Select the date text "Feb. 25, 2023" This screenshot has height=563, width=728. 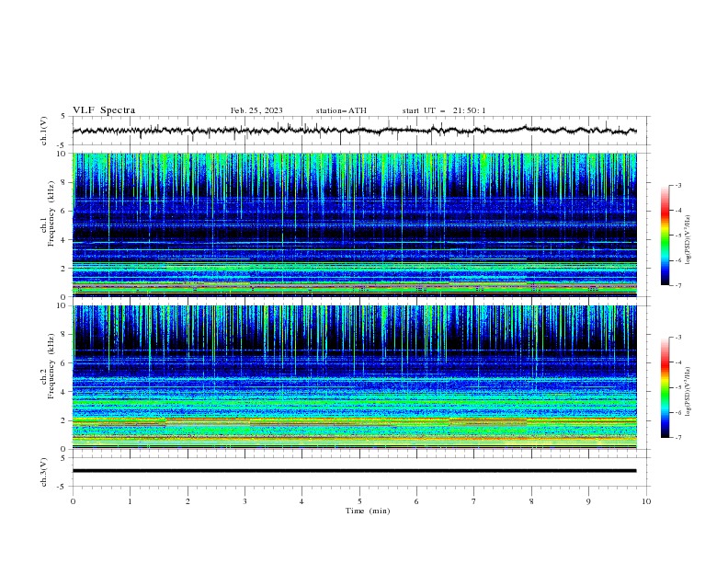256,110
